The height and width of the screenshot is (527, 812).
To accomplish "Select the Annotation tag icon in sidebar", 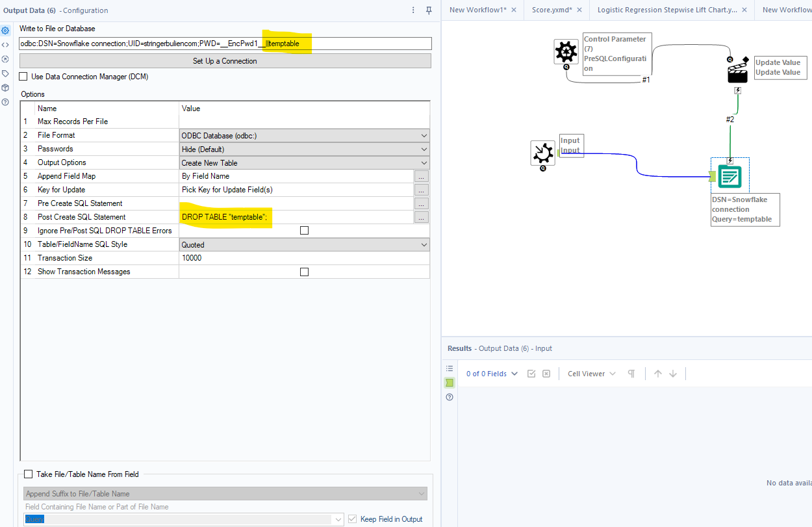I will (5, 73).
